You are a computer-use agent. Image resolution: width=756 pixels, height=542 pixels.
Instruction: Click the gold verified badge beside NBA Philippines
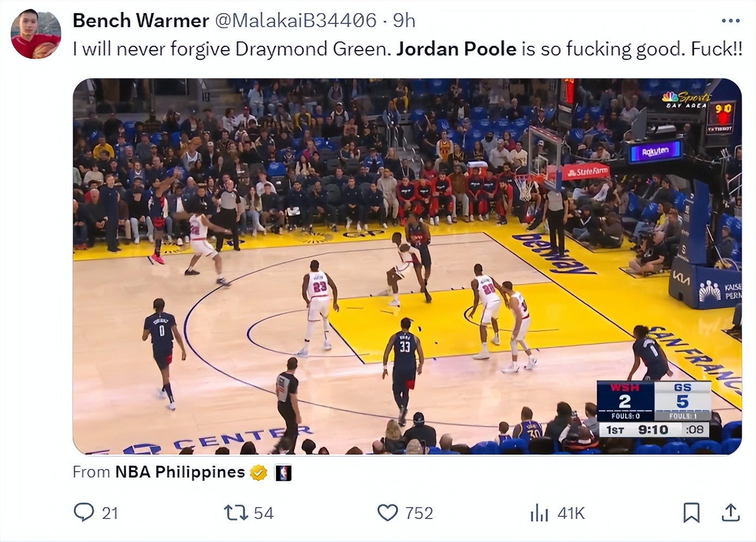pyautogui.click(x=259, y=472)
